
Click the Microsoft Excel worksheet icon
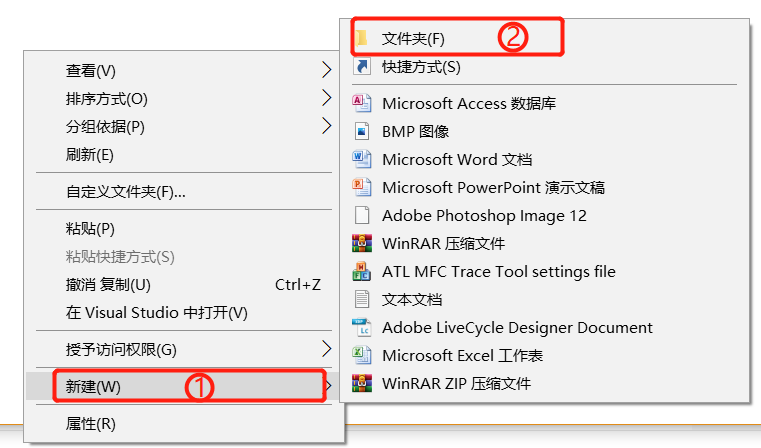pos(362,355)
